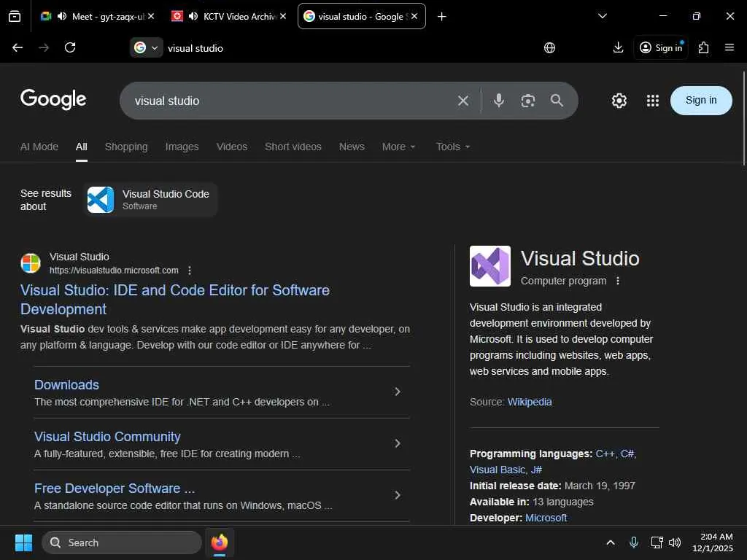The image size is (747, 560).
Task: Open the Google apps grid
Action: pyautogui.click(x=653, y=101)
